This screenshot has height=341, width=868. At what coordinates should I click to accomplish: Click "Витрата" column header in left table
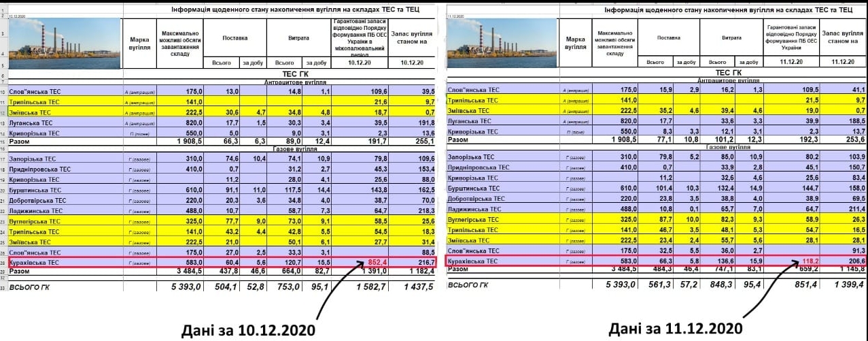pos(298,38)
